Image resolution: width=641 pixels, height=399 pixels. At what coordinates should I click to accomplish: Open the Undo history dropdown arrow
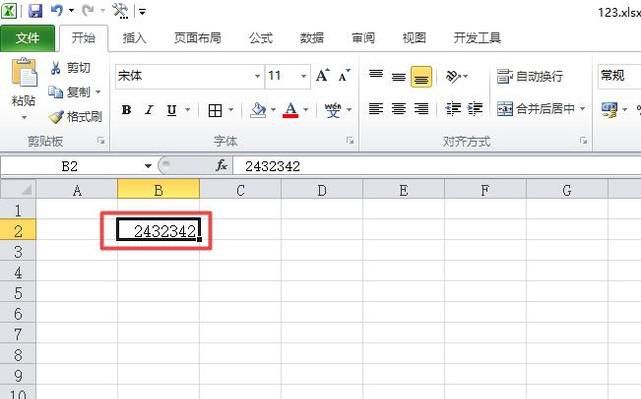point(71,11)
